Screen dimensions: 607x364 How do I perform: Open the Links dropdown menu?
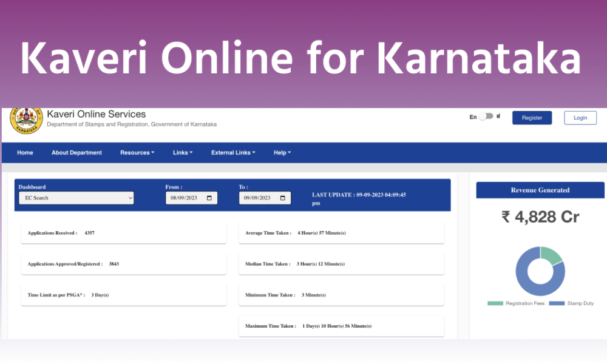[183, 153]
